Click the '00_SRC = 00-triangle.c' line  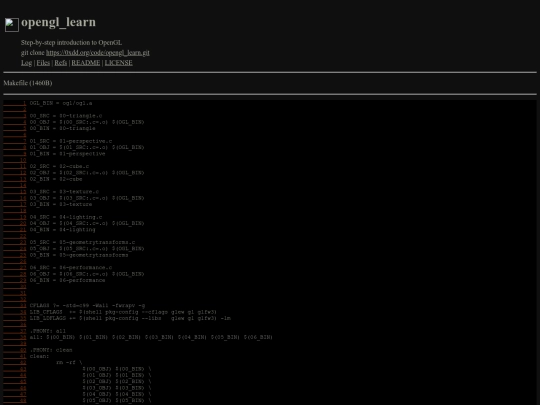tap(66, 116)
